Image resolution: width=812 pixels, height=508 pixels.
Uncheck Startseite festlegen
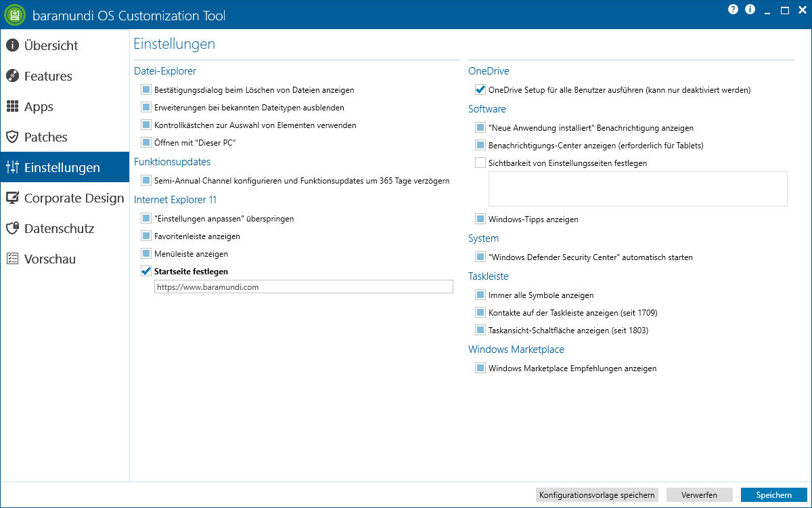click(x=145, y=271)
